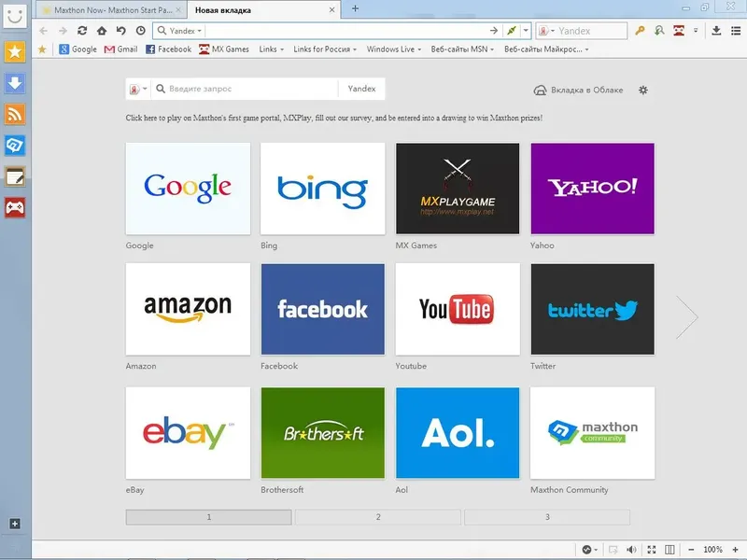Expand the Links for Россия folder
747x560 pixels.
tap(325, 49)
